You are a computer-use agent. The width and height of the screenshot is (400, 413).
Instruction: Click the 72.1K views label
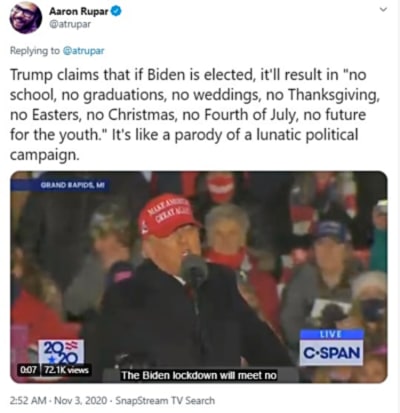coord(65,370)
